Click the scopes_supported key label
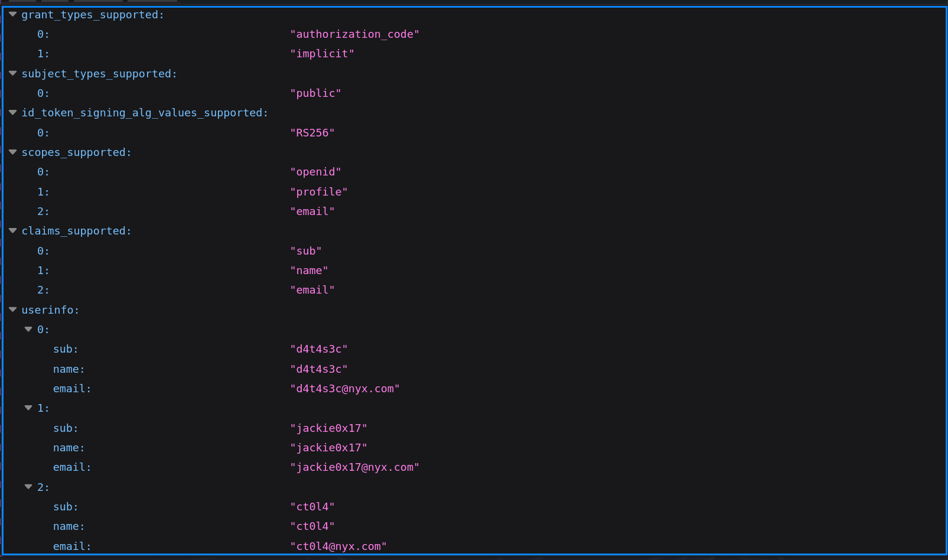 [x=76, y=152]
